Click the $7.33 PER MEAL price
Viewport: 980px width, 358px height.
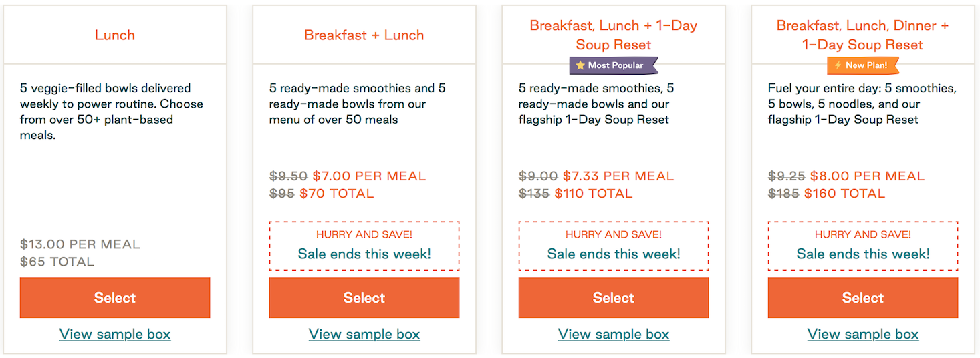(x=618, y=176)
